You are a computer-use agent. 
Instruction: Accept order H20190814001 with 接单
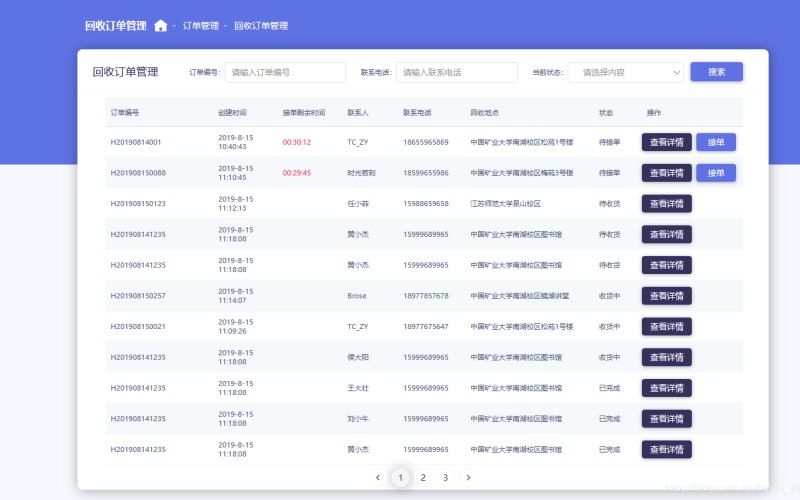coord(716,142)
